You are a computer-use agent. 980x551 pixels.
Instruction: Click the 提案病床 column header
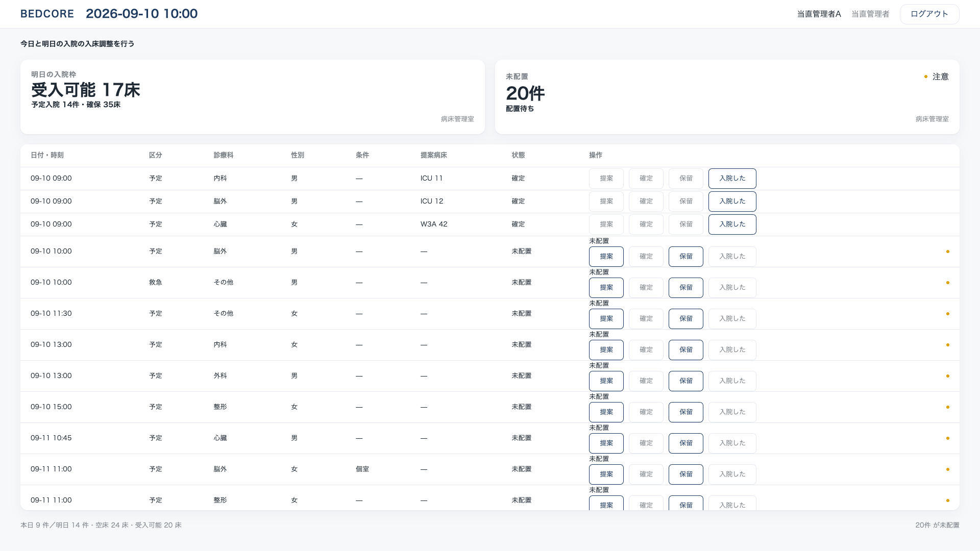433,155
